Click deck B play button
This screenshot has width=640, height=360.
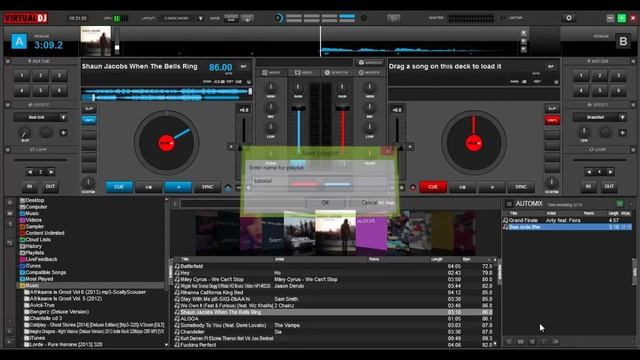[x=492, y=187]
